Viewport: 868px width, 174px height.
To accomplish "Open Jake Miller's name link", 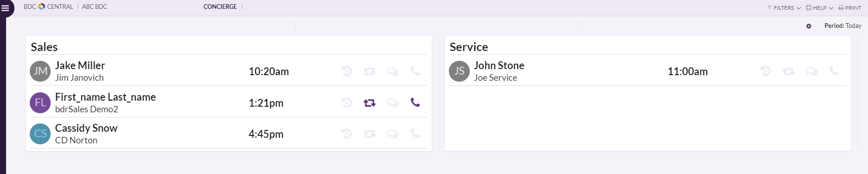I will pyautogui.click(x=80, y=65).
